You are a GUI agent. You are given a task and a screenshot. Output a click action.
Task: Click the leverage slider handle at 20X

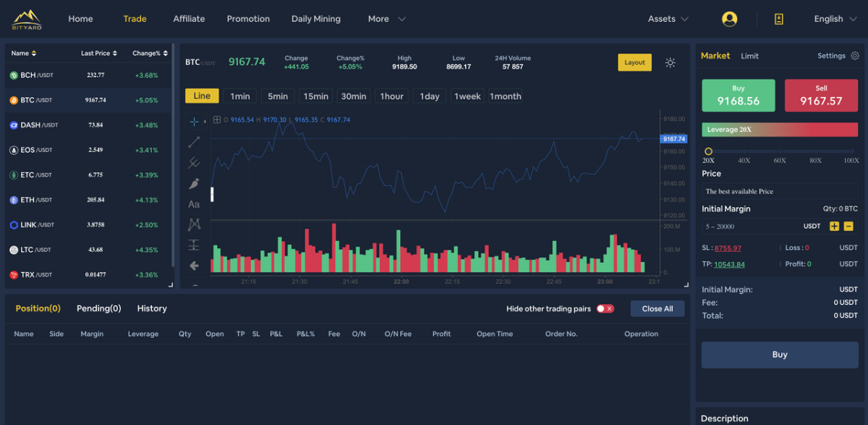pyautogui.click(x=708, y=151)
